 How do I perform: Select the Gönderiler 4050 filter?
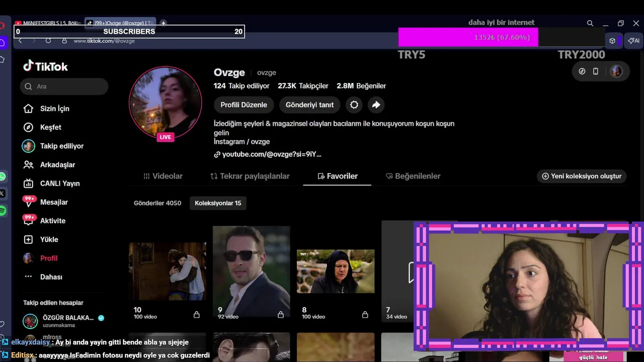tap(157, 203)
